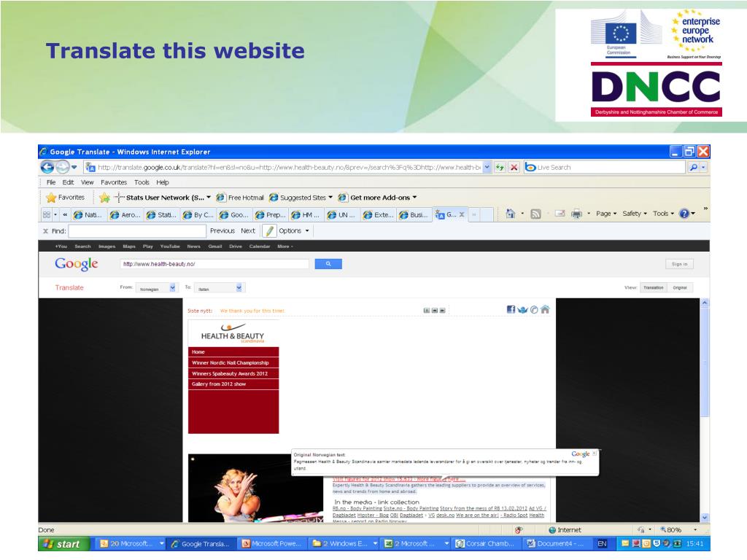Switch to the Aero... browser tab
The height and width of the screenshot is (560, 747).
pyautogui.click(x=125, y=215)
